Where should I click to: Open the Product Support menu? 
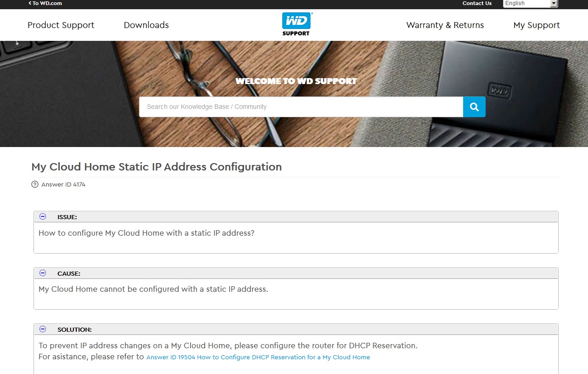coord(61,25)
